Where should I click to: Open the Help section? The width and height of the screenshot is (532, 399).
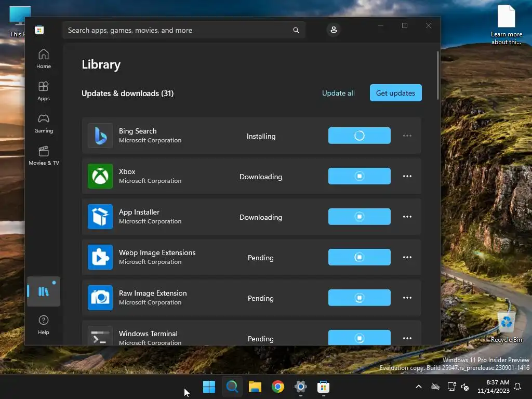click(x=44, y=325)
